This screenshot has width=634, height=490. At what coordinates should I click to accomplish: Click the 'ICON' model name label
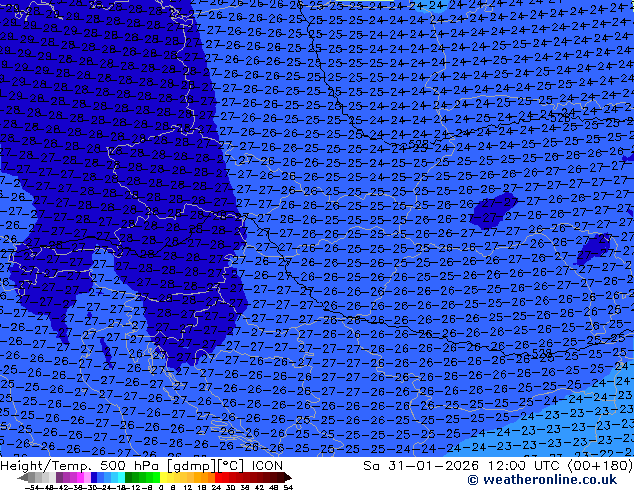[267, 466]
